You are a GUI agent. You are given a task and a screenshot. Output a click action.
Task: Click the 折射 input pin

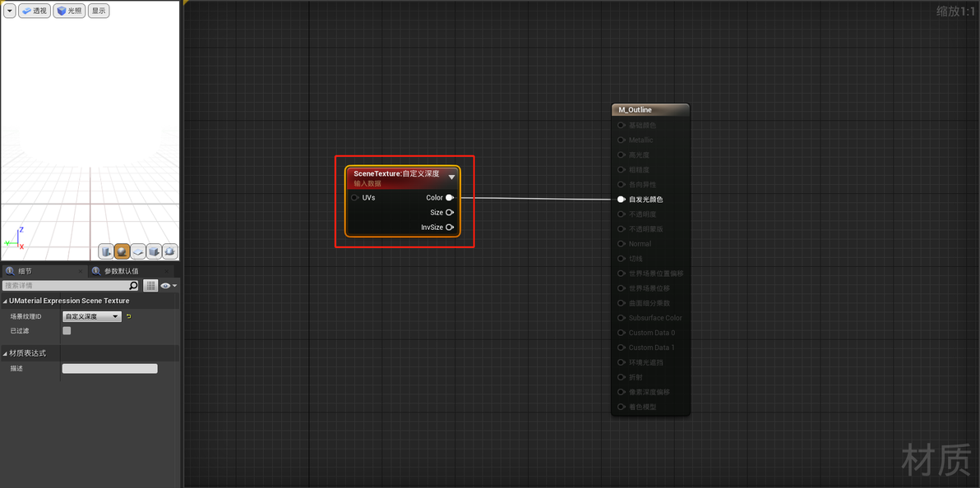(622, 377)
